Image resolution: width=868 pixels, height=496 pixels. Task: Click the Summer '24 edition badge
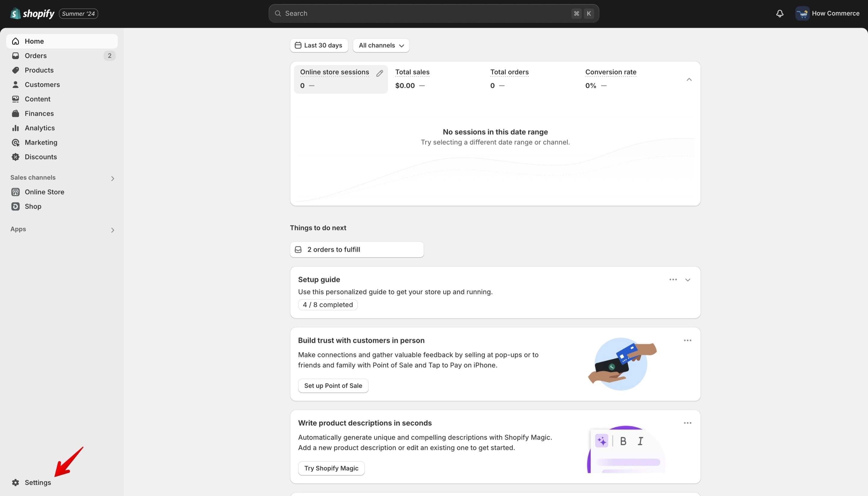click(x=78, y=14)
